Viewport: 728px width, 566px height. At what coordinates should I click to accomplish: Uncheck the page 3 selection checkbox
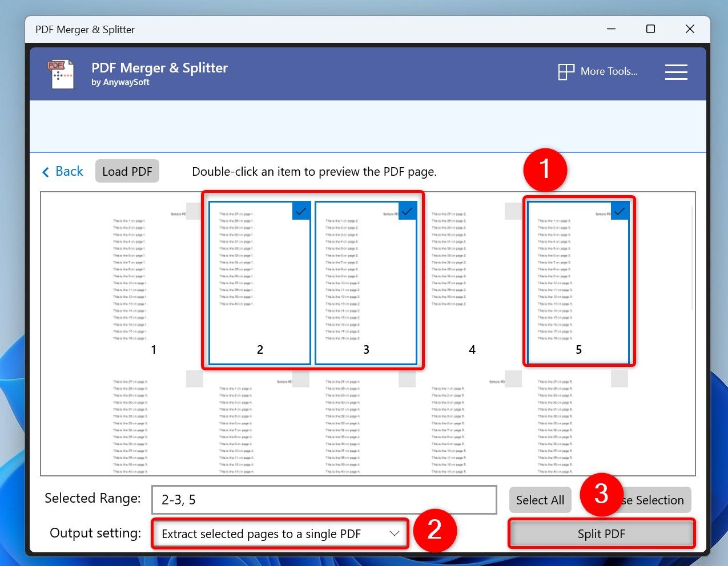[x=407, y=211]
